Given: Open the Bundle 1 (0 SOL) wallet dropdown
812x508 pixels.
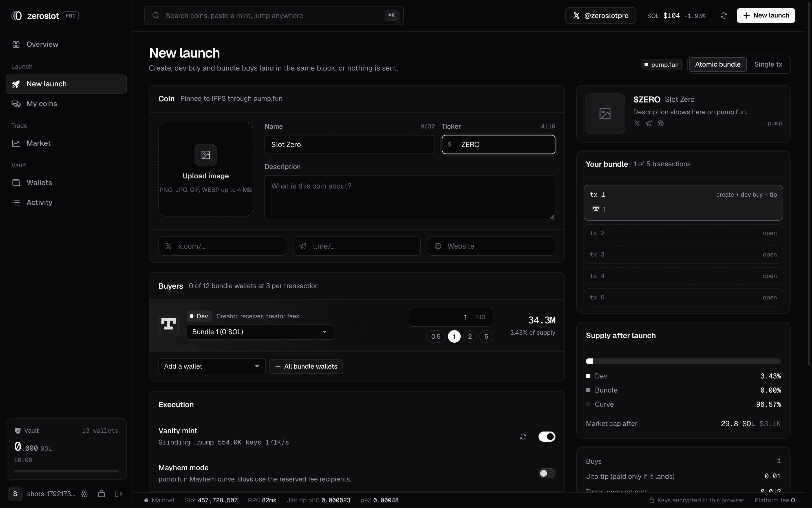Looking at the screenshot, I should (x=260, y=332).
